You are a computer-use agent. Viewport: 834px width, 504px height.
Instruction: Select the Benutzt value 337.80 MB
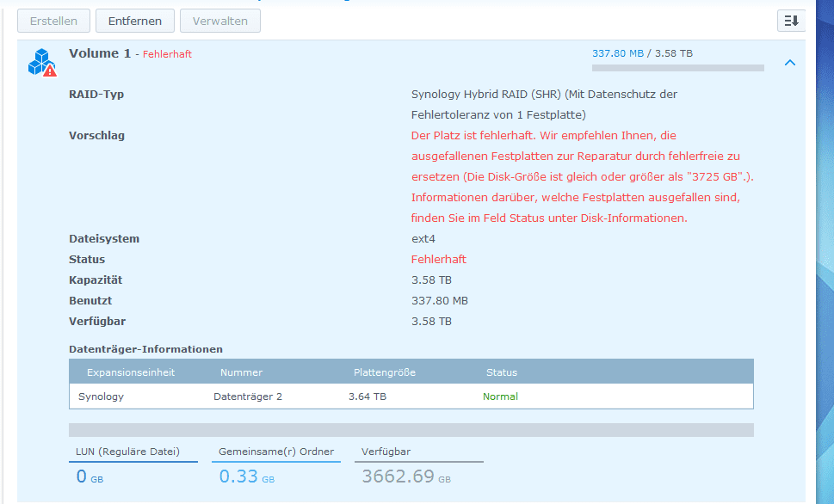pyautogui.click(x=439, y=301)
